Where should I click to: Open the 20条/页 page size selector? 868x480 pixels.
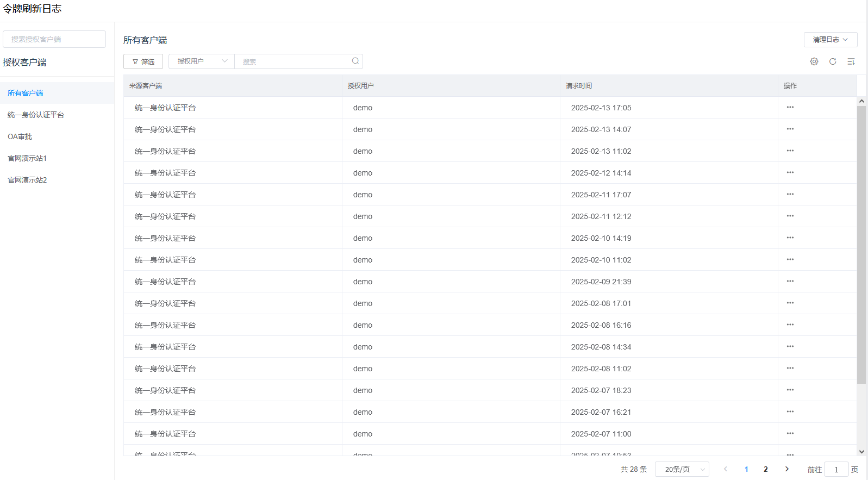coord(682,469)
